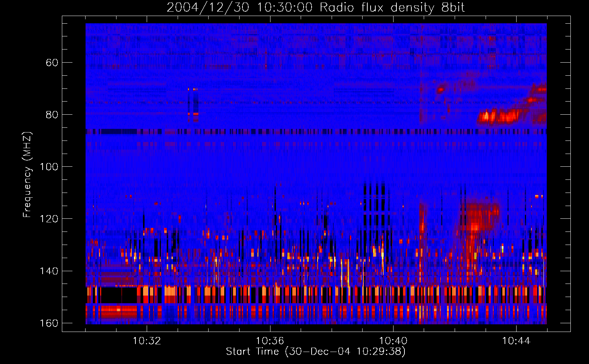Screen dimensions: 589x364
Task: Click the 60 frequency tick label
Action: tap(52, 63)
